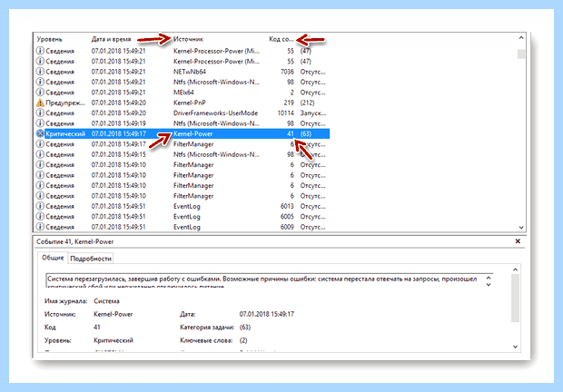Sort by the Дата и время column header
Viewport: 563px width, 392px height.
tap(111, 39)
